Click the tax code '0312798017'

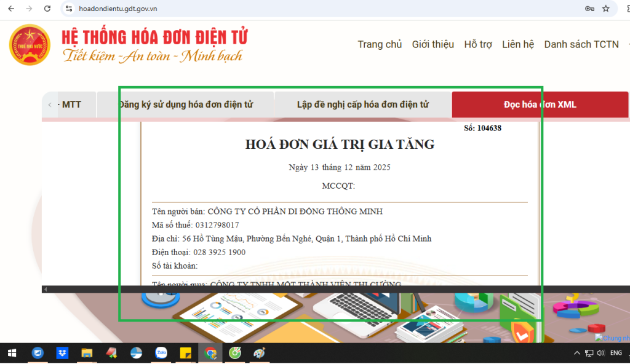tap(217, 225)
